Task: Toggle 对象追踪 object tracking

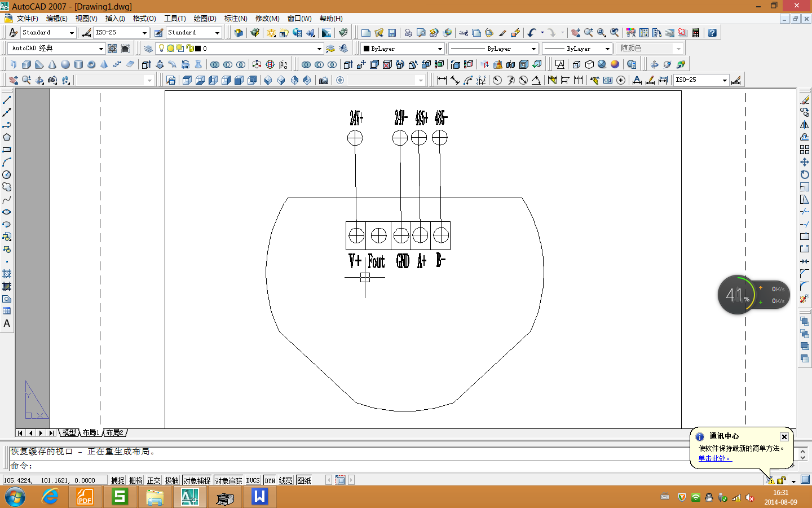Action: click(228, 480)
